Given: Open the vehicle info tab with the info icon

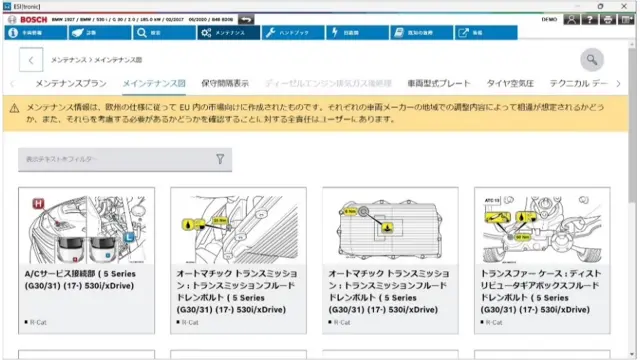Looking at the screenshot, I should click(x=36, y=33).
